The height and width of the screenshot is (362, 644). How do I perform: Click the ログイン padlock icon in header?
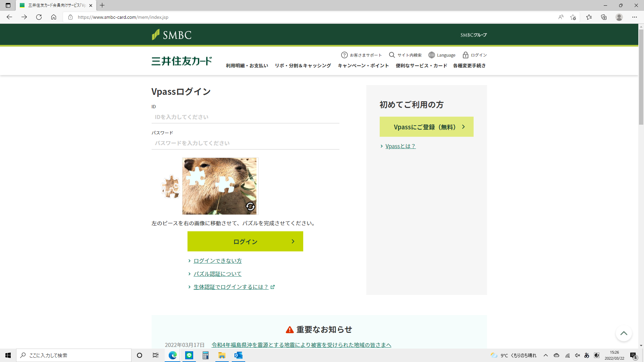click(466, 55)
